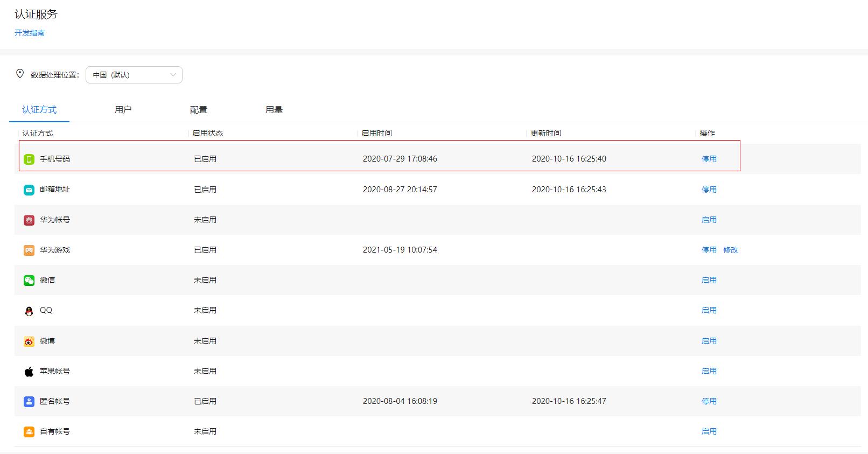This screenshot has height=454, width=868.
Task: Click the 更新时间 column header
Action: tap(545, 133)
